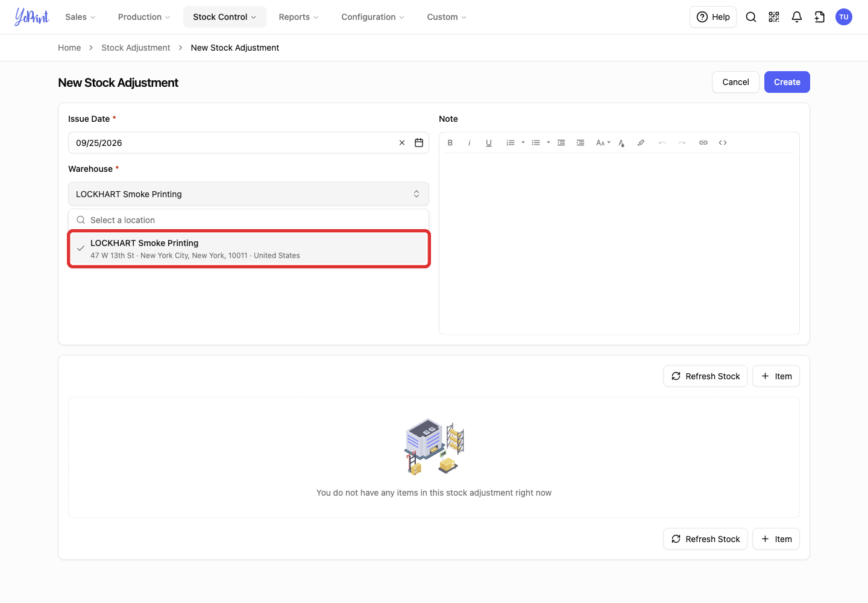This screenshot has width=868, height=603.
Task: Open the global search icon
Action: 751,17
